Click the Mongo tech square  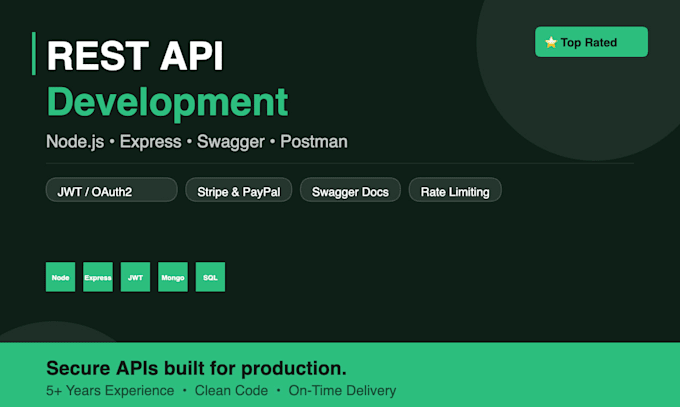[x=173, y=277]
